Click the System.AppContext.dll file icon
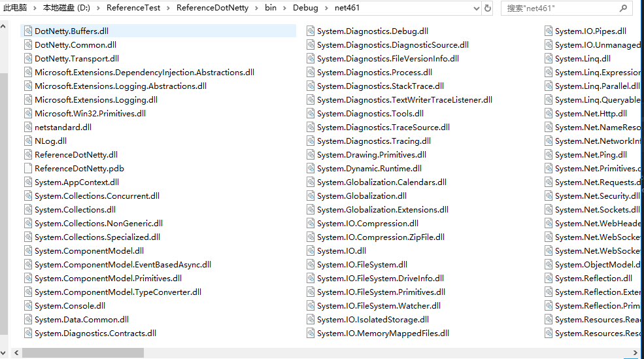Image resolution: width=644 pixels, height=359 pixels. pyautogui.click(x=28, y=182)
